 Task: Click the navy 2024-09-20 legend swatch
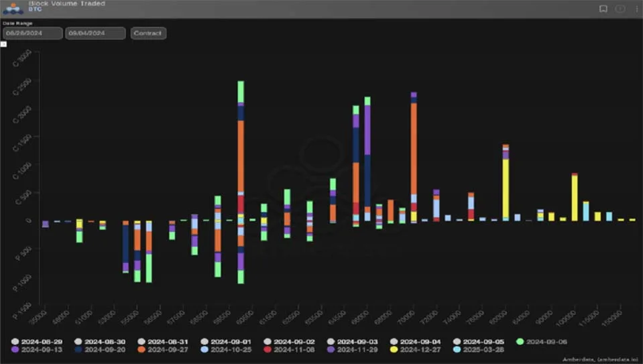[78, 350]
